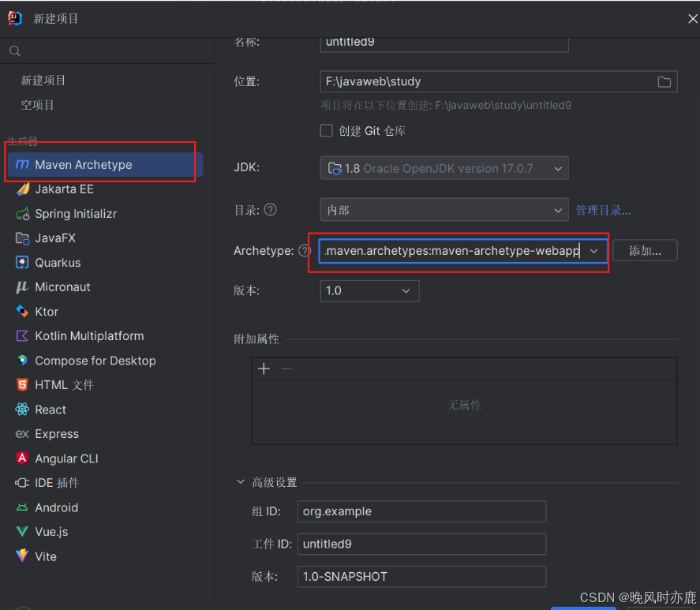
Task: Open the 管理目录... link
Action: click(603, 211)
